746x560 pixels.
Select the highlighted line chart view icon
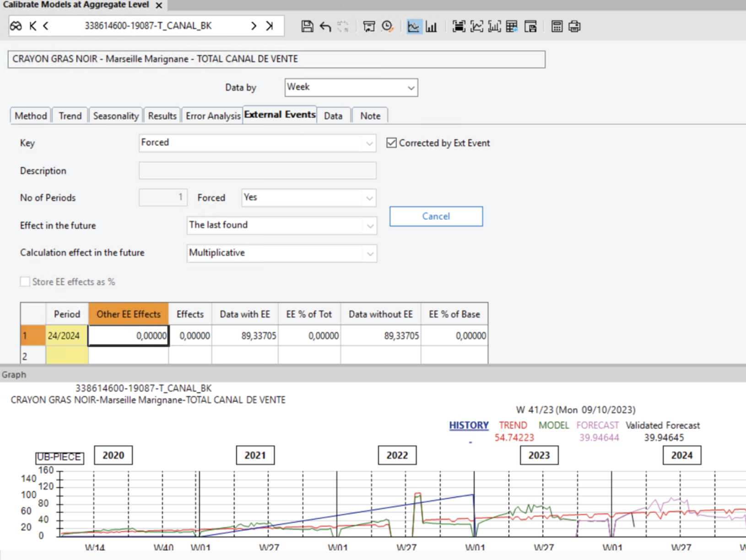click(413, 26)
